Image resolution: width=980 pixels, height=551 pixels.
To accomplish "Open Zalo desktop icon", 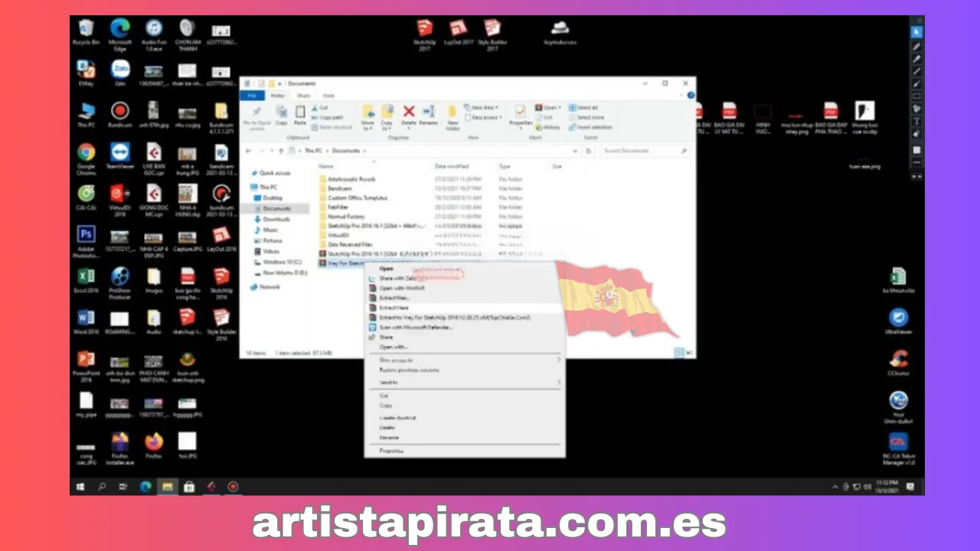I will click(x=120, y=73).
